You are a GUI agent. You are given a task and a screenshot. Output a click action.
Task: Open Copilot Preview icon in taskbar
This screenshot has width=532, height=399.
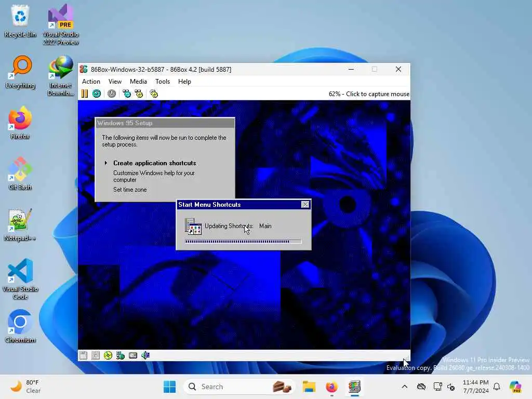click(x=515, y=387)
